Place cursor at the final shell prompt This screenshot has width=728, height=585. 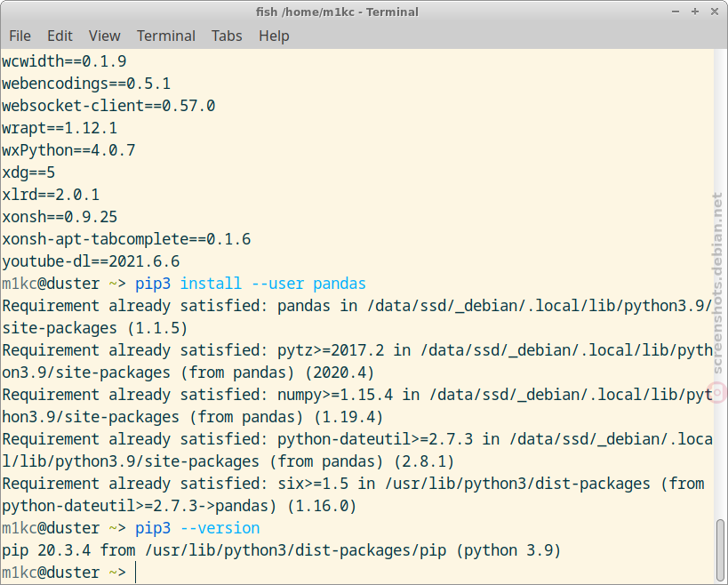pos(136,573)
